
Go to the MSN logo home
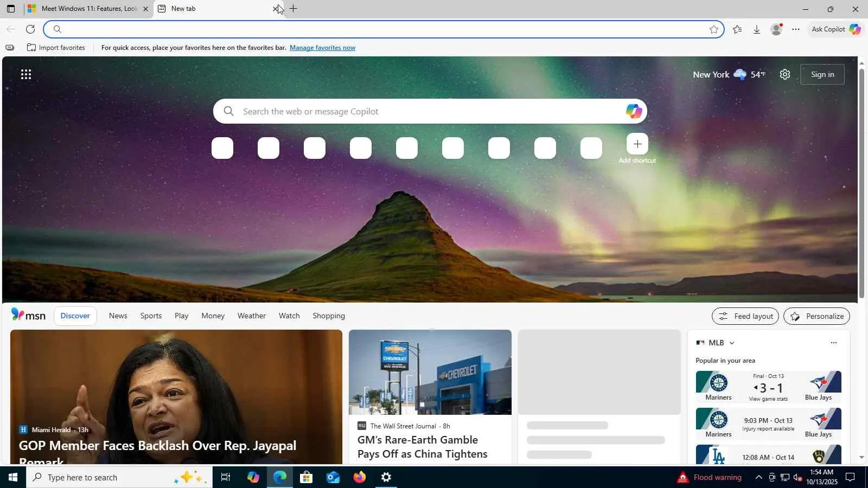(28, 316)
